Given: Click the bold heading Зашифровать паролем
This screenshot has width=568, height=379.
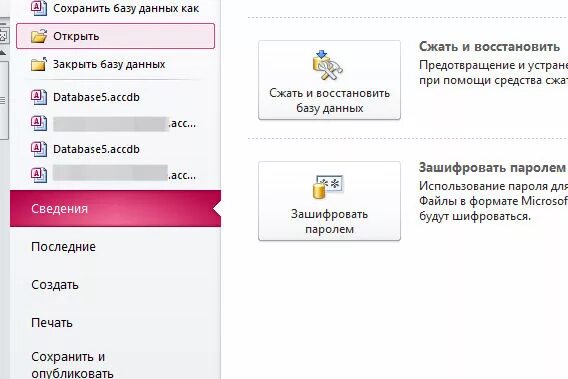Looking at the screenshot, I should (492, 168).
